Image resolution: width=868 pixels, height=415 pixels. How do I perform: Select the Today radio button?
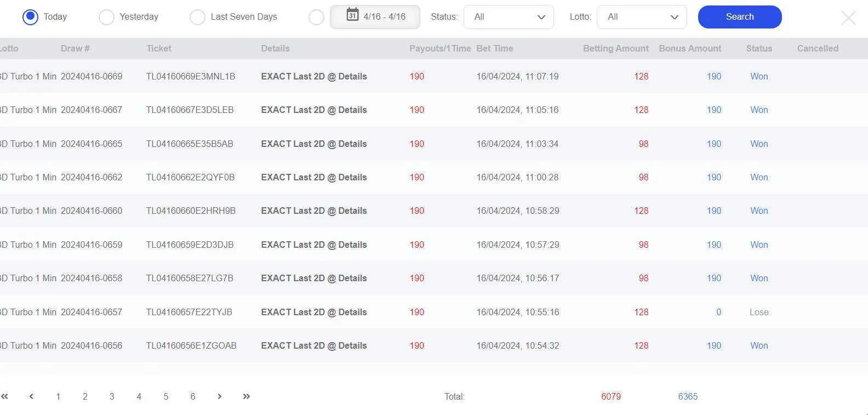point(30,17)
